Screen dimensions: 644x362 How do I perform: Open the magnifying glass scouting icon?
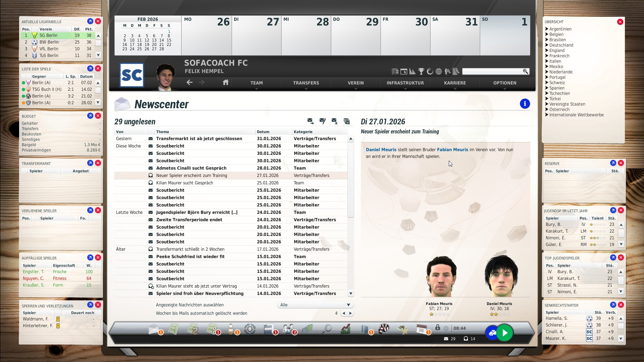[x=327, y=329]
